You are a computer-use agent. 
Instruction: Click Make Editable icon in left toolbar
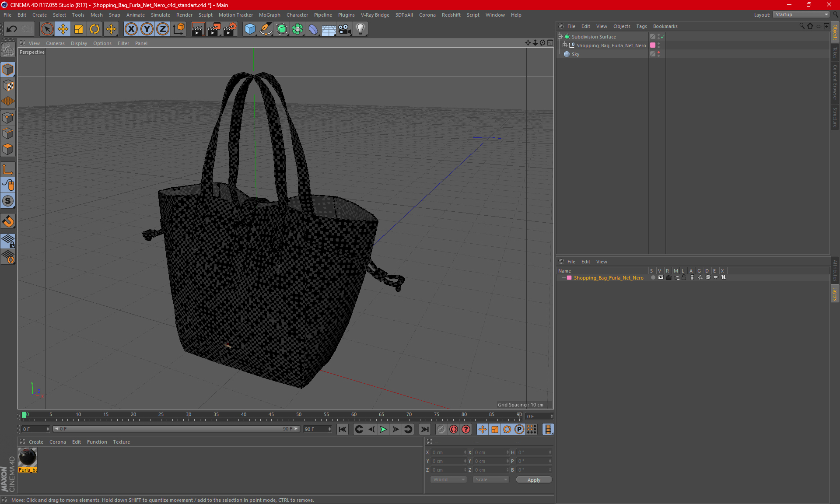[8, 50]
